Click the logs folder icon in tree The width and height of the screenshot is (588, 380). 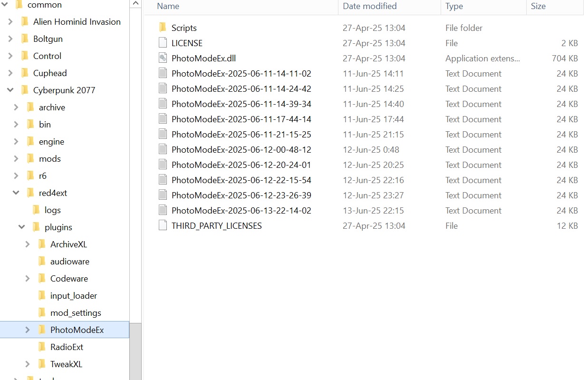pyautogui.click(x=36, y=210)
